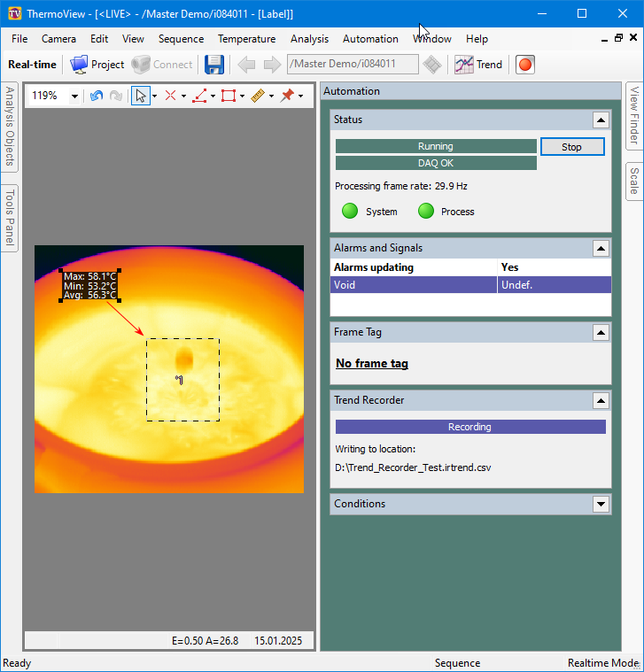Click the thermal image view

[x=169, y=369]
